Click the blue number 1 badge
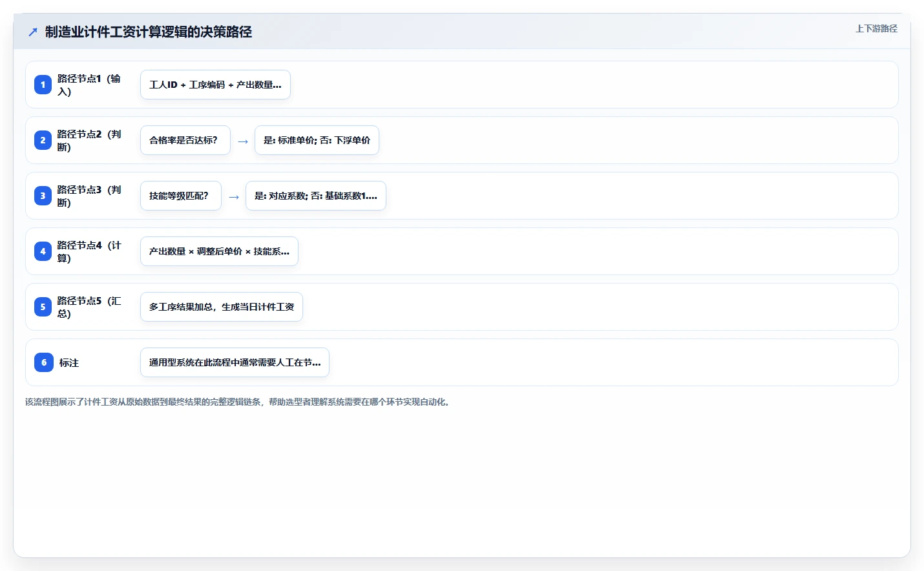This screenshot has width=924, height=571. (x=43, y=85)
